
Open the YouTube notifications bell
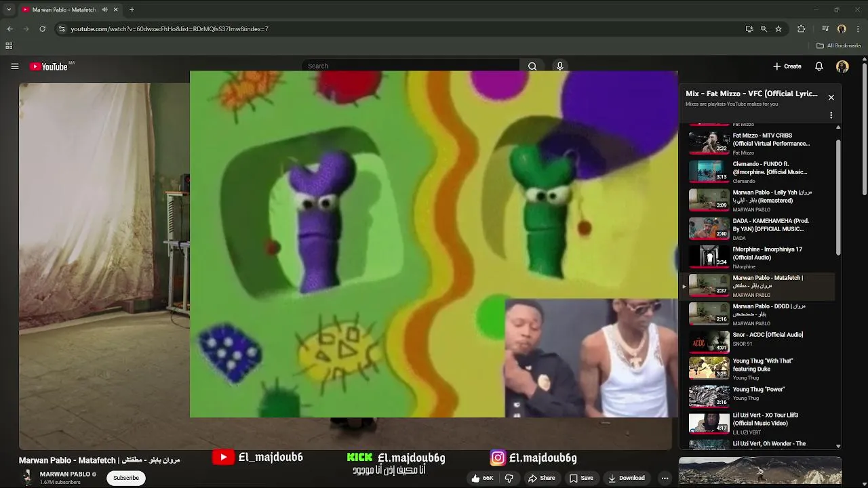[818, 66]
